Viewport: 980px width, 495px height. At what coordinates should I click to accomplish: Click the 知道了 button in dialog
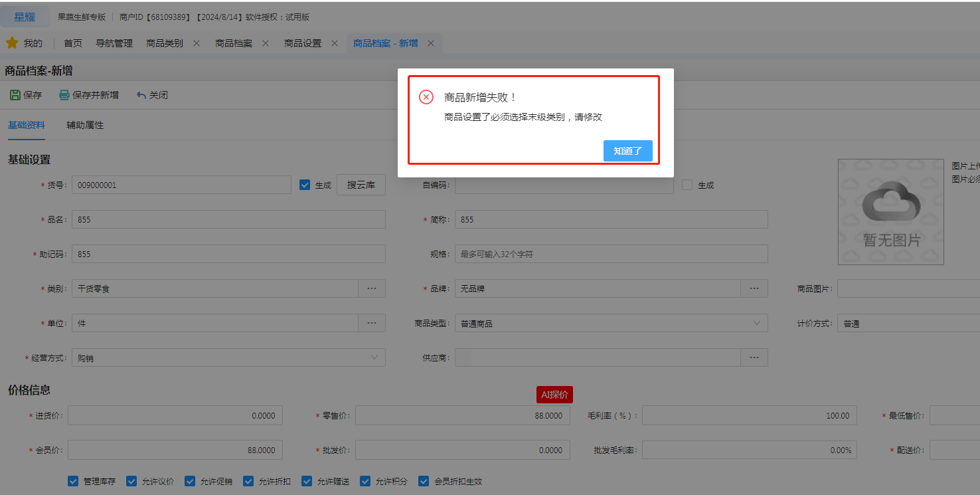pyautogui.click(x=627, y=151)
